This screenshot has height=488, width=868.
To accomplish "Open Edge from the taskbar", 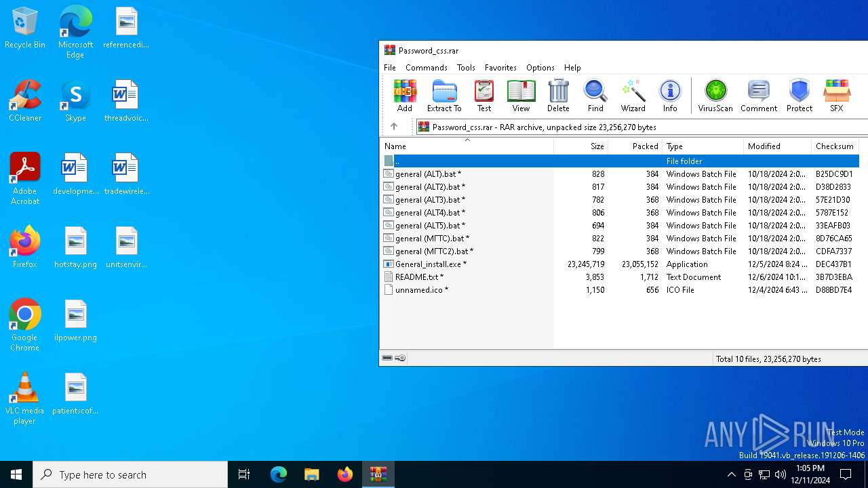I will point(279,474).
